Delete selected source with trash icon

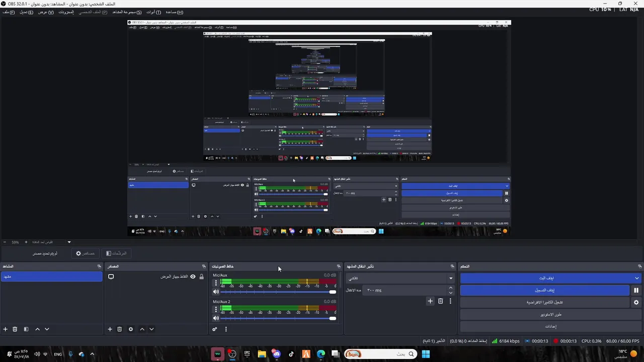click(119, 329)
